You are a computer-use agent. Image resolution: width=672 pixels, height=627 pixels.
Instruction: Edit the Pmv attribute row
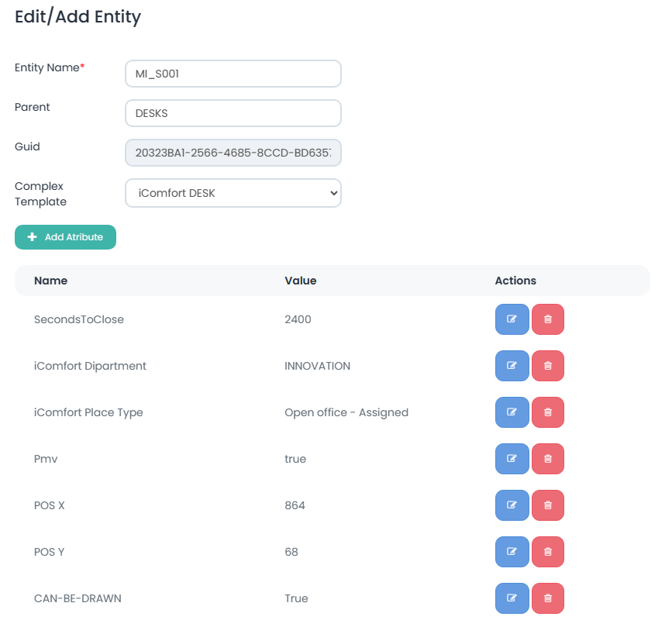512,459
